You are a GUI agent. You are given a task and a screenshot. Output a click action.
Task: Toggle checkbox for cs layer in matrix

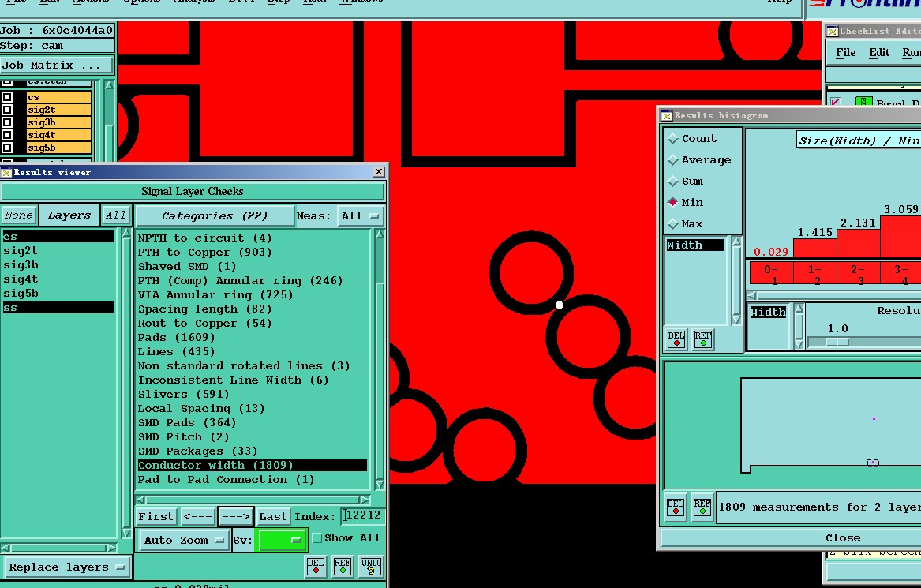[7, 97]
